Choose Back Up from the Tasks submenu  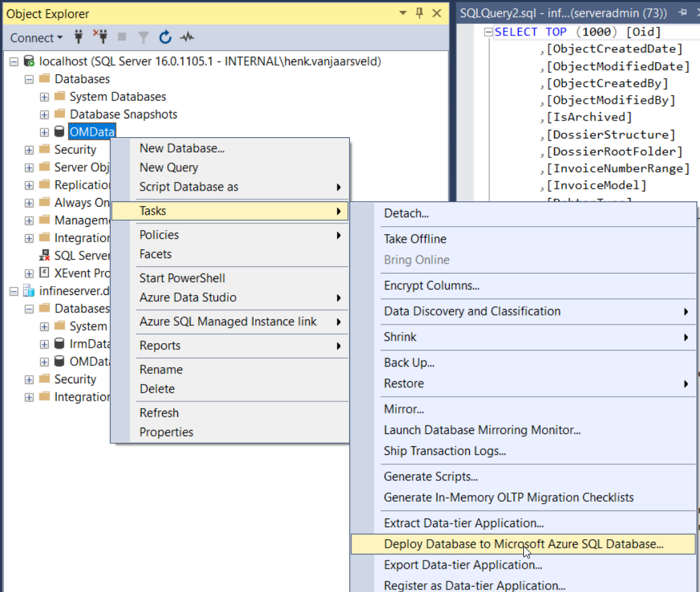[x=409, y=362]
